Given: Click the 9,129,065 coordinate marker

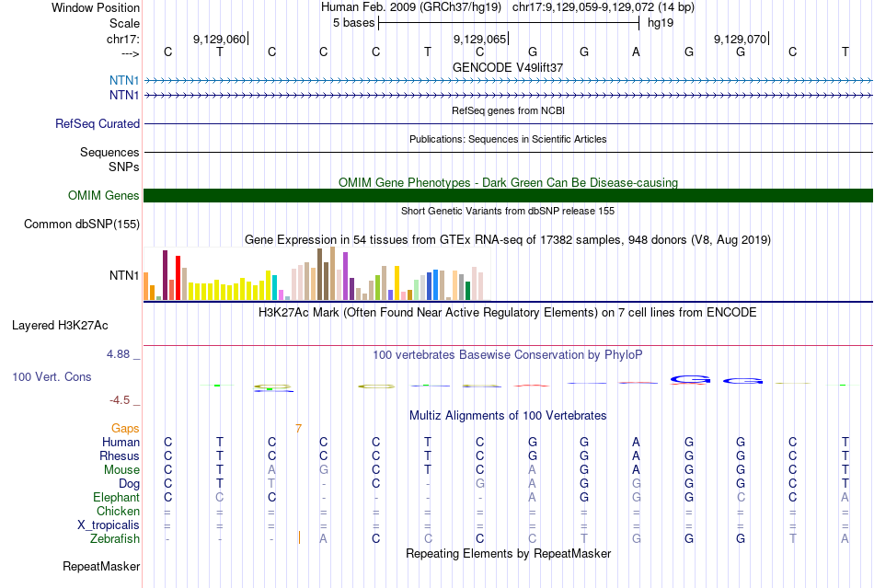Looking at the screenshot, I should click(479, 39).
